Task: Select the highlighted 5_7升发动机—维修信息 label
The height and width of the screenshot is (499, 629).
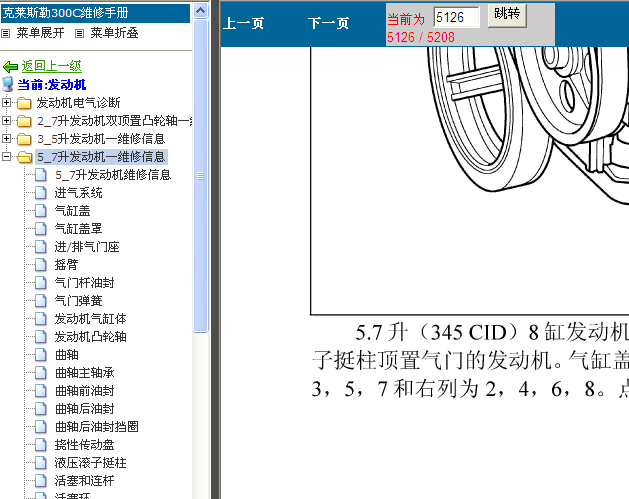Action: [x=101, y=157]
